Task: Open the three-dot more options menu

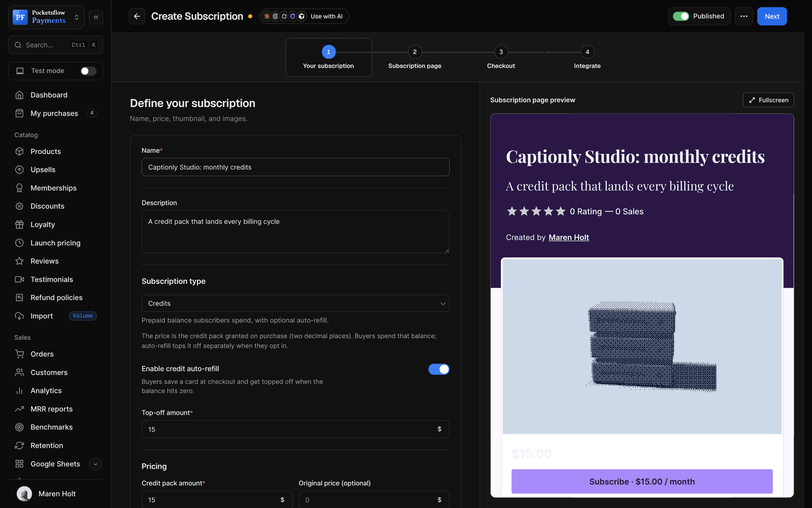Action: pos(744,16)
